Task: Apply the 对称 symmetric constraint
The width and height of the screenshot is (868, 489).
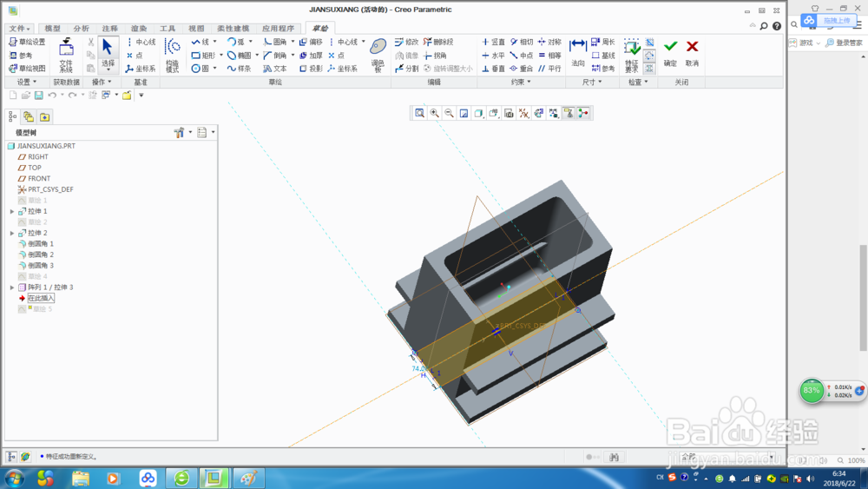Action: coord(549,42)
